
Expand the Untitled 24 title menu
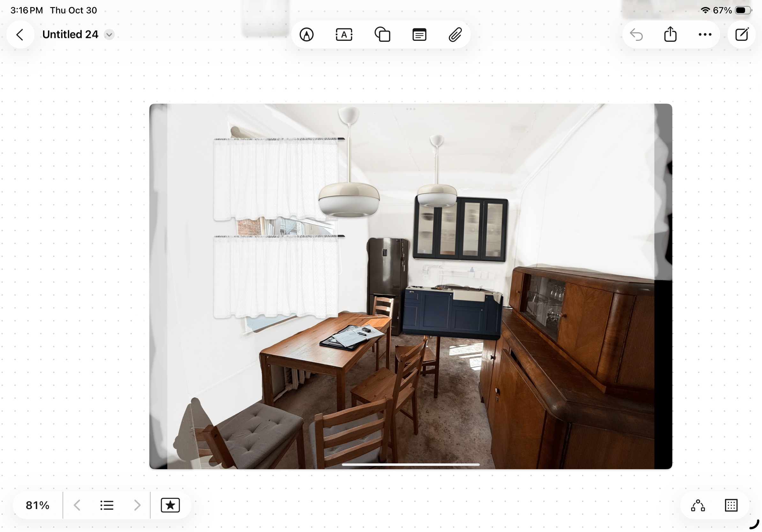click(x=109, y=34)
